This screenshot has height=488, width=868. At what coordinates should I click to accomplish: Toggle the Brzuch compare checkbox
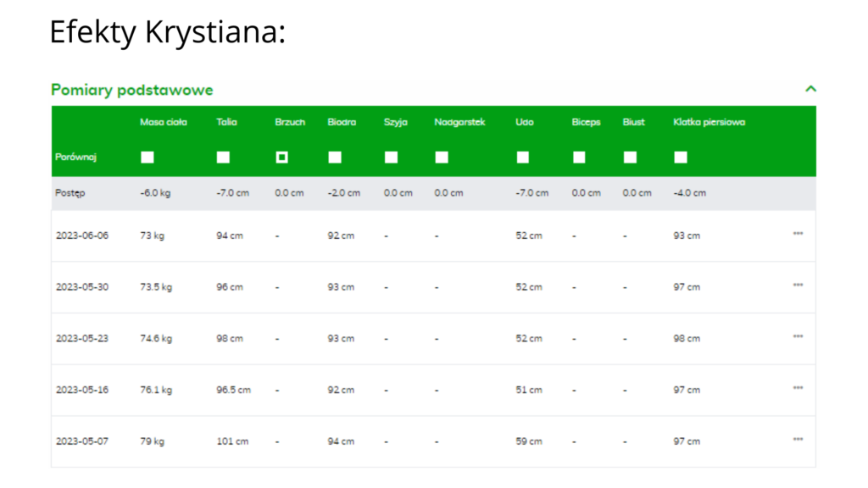coord(282,158)
